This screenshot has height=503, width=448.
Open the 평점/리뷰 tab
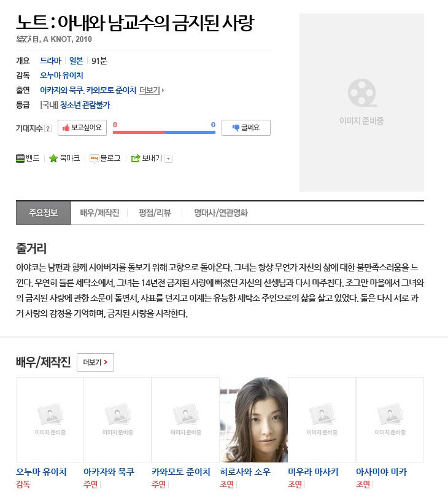coord(155,213)
